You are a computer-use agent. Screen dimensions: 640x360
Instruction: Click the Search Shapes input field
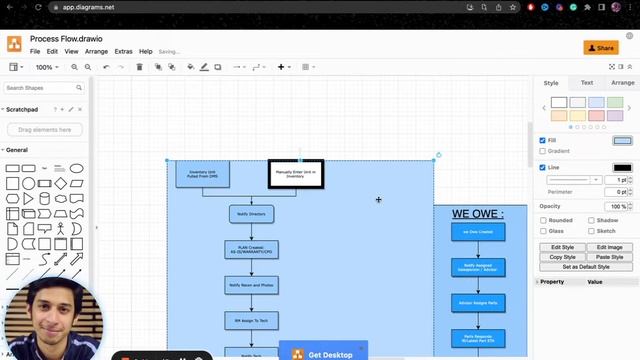[x=43, y=88]
